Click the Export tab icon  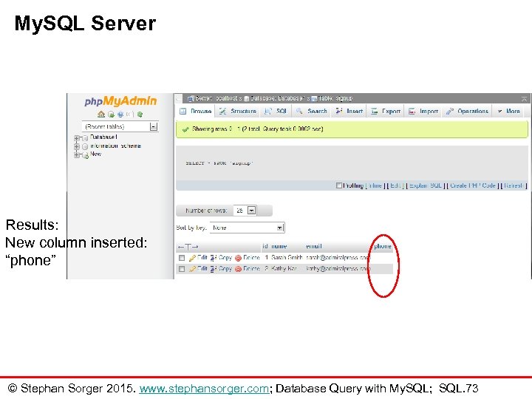374,111
